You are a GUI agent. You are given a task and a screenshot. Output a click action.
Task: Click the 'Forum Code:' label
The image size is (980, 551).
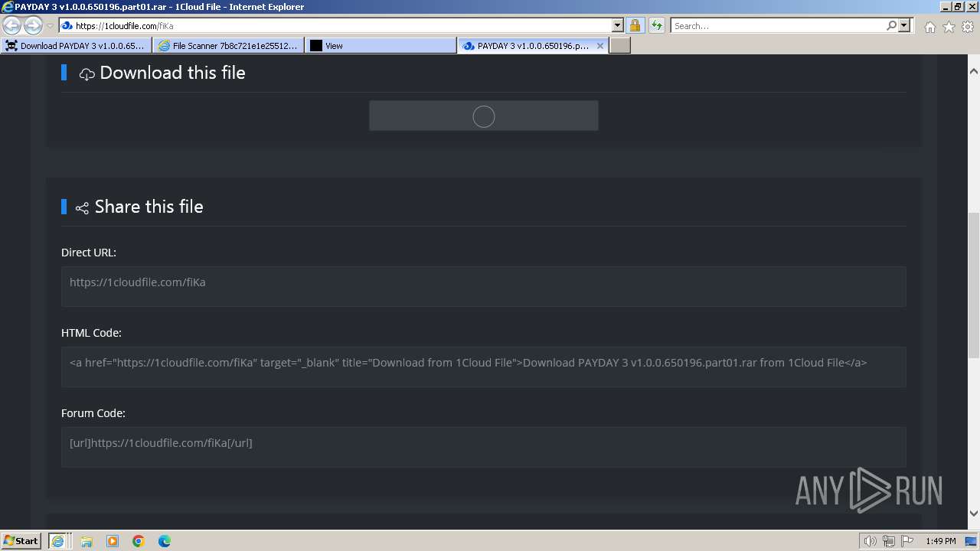click(x=93, y=413)
